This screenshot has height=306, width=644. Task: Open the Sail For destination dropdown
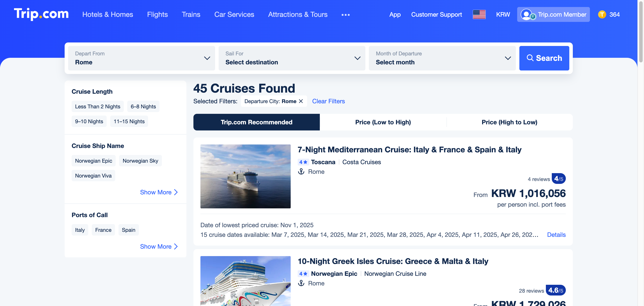[x=292, y=58]
